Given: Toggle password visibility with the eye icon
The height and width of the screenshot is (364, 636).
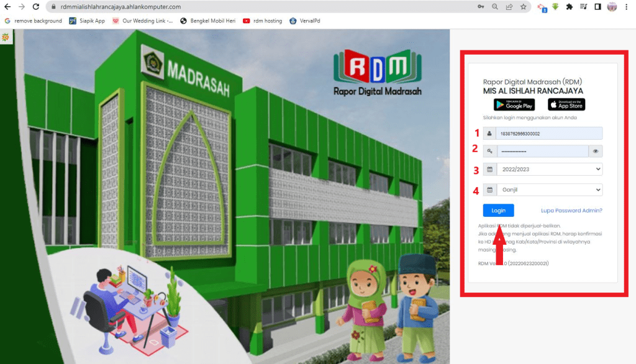Looking at the screenshot, I should point(596,152).
